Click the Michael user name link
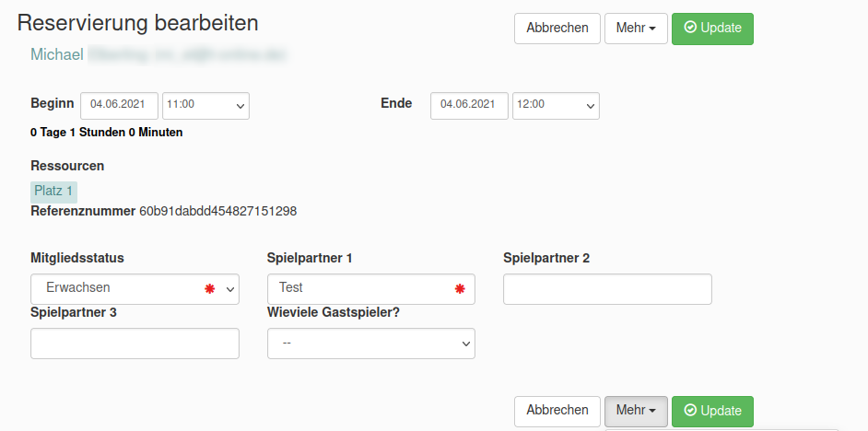 tap(57, 55)
